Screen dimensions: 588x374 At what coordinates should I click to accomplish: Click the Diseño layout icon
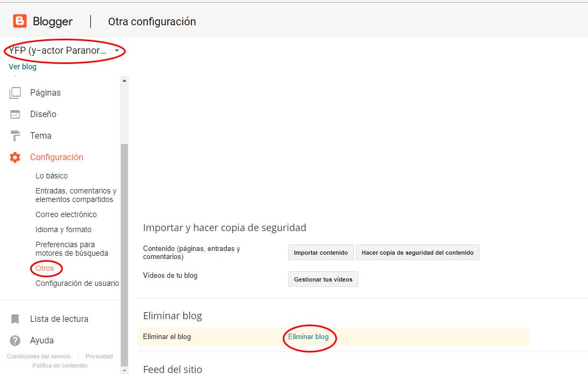click(x=15, y=114)
